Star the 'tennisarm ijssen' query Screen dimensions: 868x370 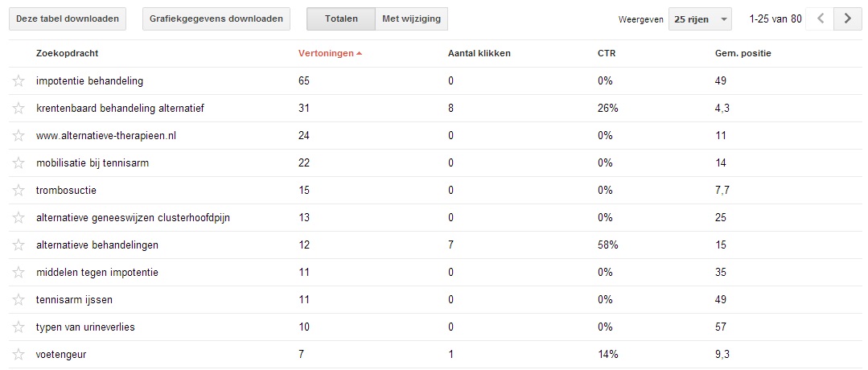[19, 300]
